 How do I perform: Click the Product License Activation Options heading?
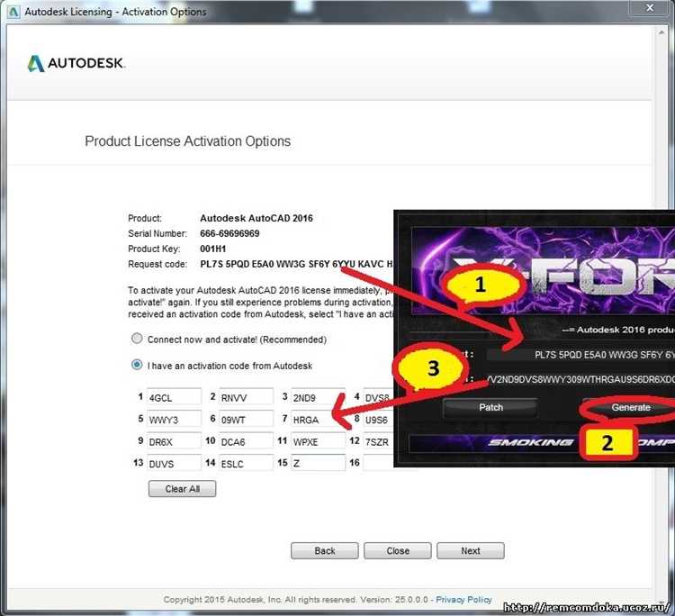click(188, 140)
